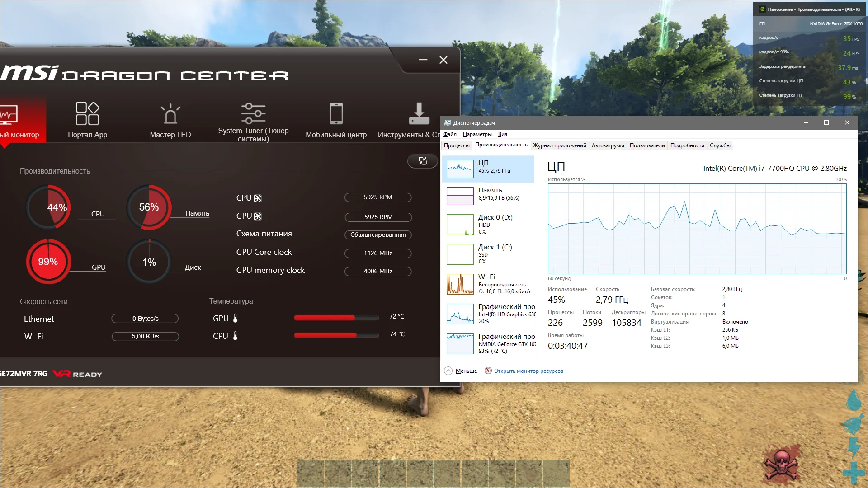Open the Портал App icon
The height and width of the screenshot is (488, 868).
coord(87,113)
